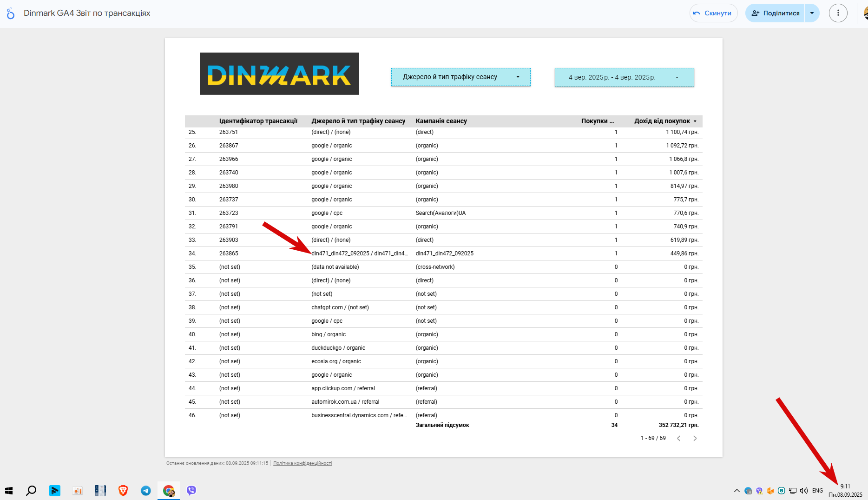Switch to Chrome on the taskbar
The width and height of the screenshot is (868, 500).
click(x=169, y=491)
